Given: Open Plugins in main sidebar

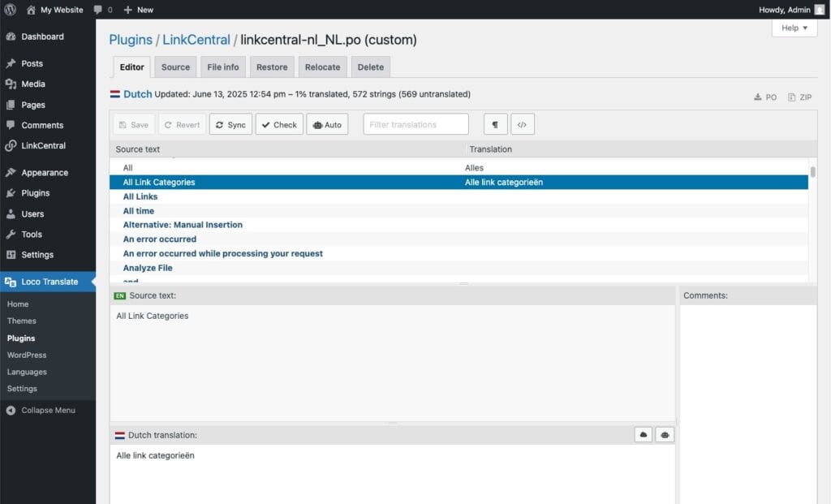Looking at the screenshot, I should coord(48,193).
